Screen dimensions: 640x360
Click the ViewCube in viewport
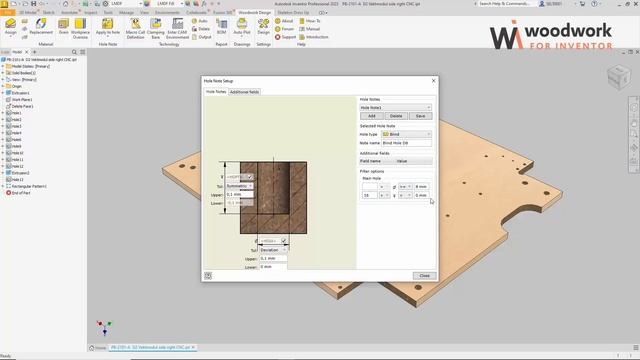(x=619, y=76)
